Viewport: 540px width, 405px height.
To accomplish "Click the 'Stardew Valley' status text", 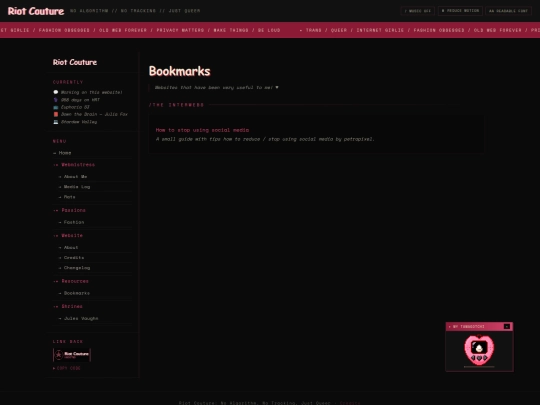I will [x=79, y=122].
